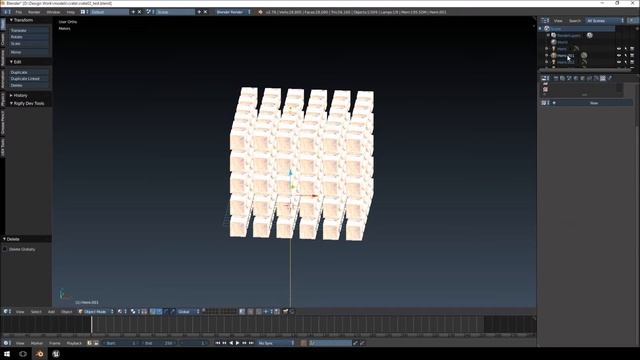The width and height of the screenshot is (640, 360).
Task: Open 3D view editor type icon
Action: [6, 311]
